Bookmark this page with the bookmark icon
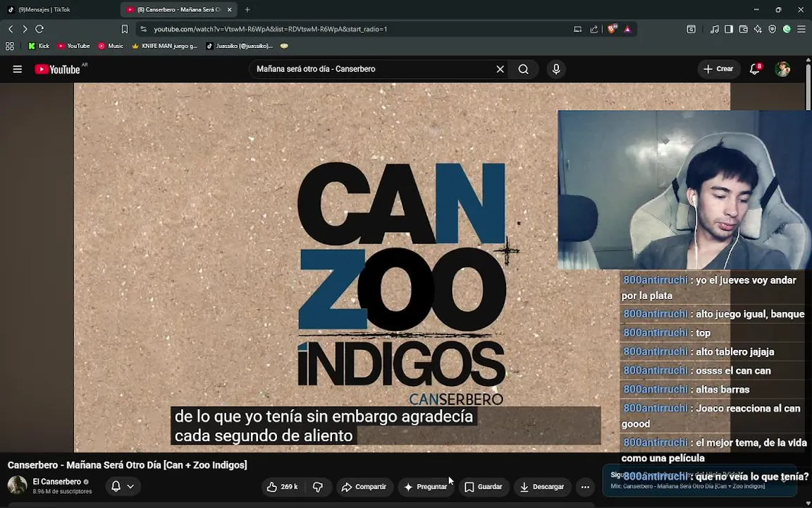This screenshot has height=508, width=812. pyautogui.click(x=124, y=29)
